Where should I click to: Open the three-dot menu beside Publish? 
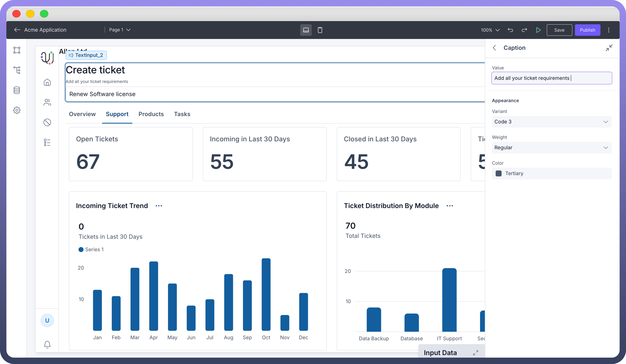pos(609,30)
